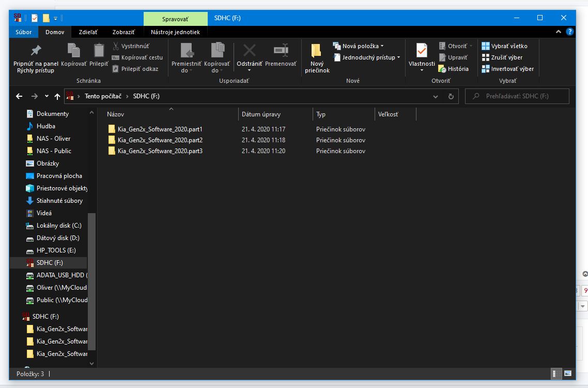Click the Kopírovať clipboard button
This screenshot has width=588, height=388.
73,55
